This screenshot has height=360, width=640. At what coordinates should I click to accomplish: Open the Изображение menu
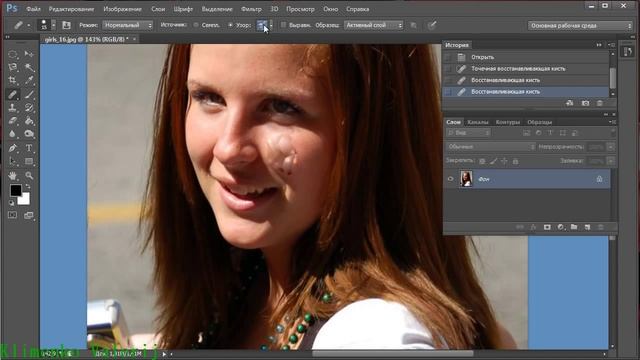(122, 9)
